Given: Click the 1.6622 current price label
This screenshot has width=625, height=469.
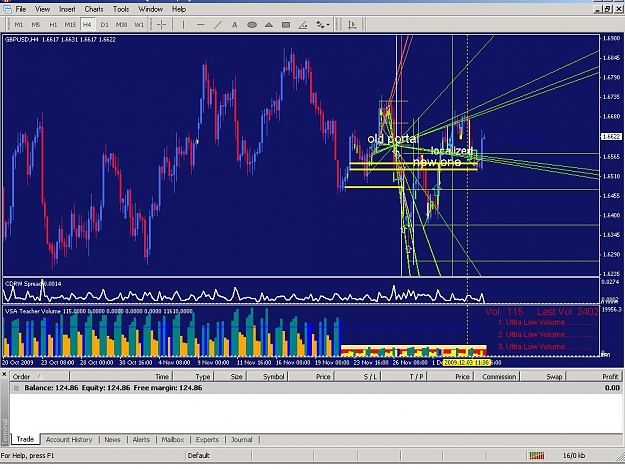Looking at the screenshot, I should [610, 136].
